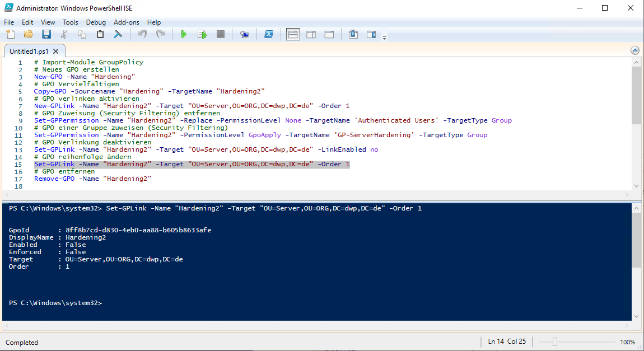Run the script with the green play icon
The width and height of the screenshot is (644, 351).
click(x=183, y=35)
